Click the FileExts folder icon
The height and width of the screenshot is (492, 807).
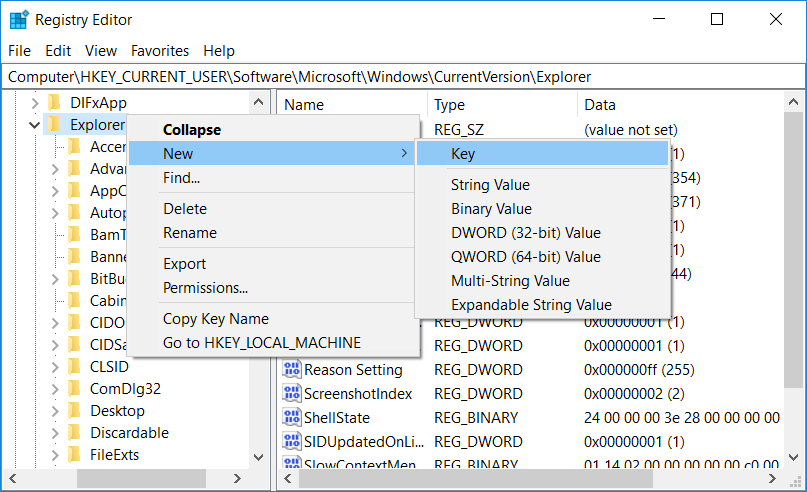click(x=74, y=455)
